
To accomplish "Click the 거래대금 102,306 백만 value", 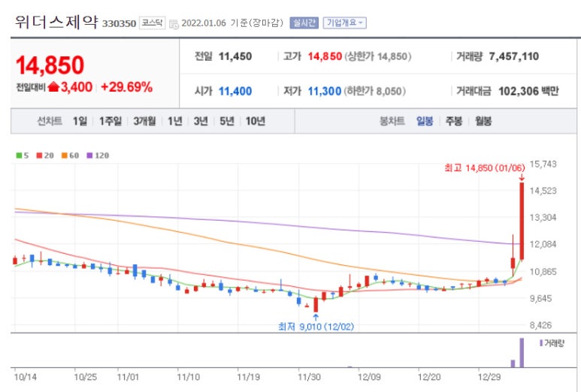I will tap(528, 91).
